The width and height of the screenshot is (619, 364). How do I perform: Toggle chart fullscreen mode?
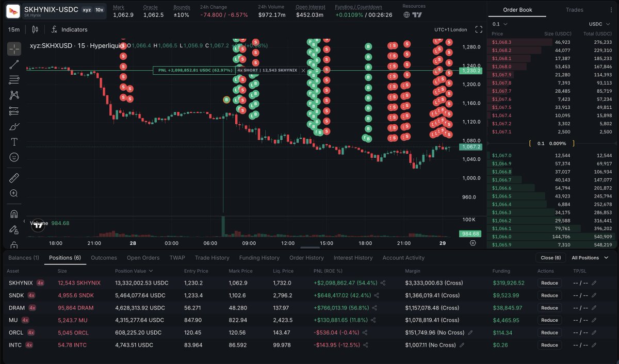click(x=479, y=29)
